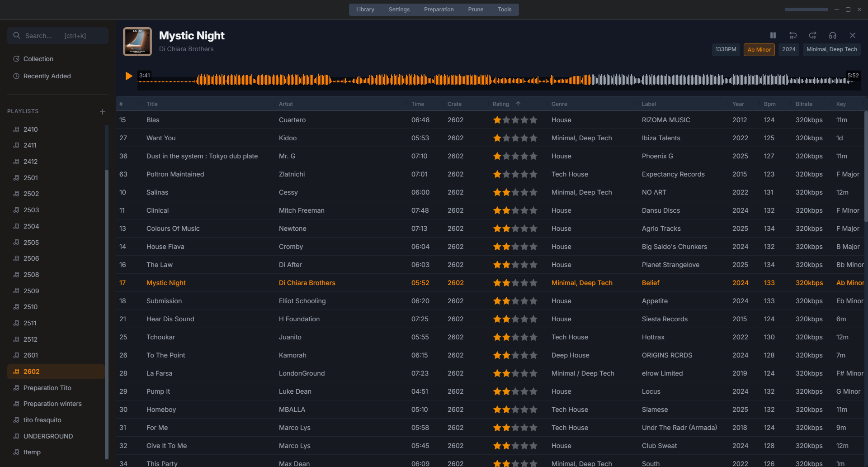
Task: Toggle the 133BPM tempo tag
Action: click(726, 49)
